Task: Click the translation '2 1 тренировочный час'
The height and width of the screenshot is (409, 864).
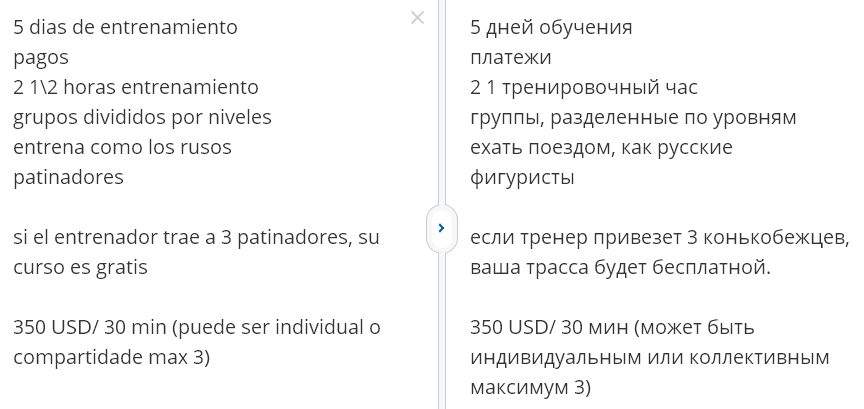Action: [x=584, y=87]
